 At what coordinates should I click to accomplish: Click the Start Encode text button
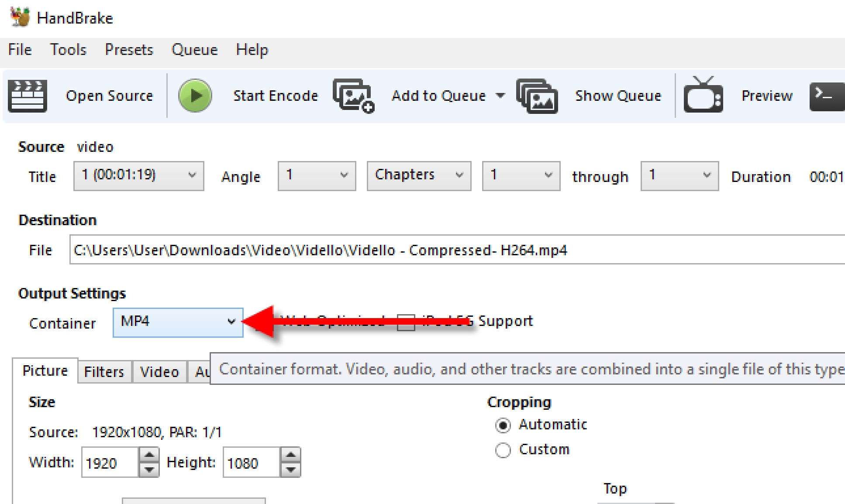[x=275, y=96]
